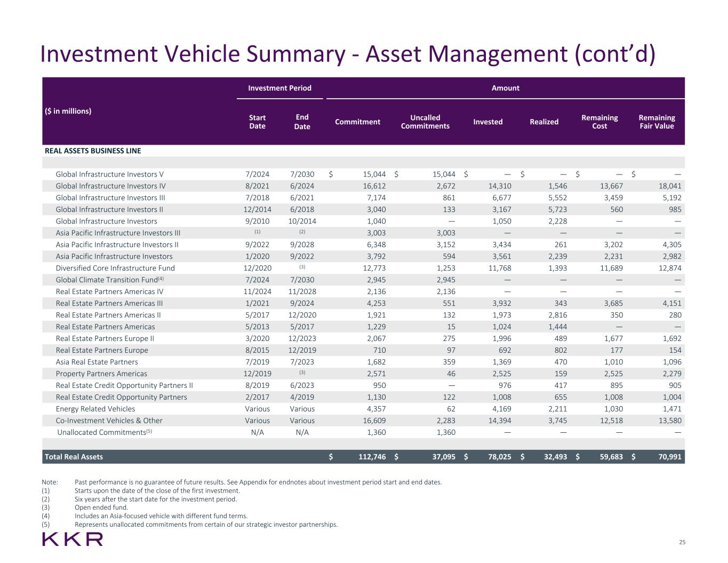This screenshot has height=563, width=728.
Task: Click the 'Investment Period' column group header
Action: (279, 88)
